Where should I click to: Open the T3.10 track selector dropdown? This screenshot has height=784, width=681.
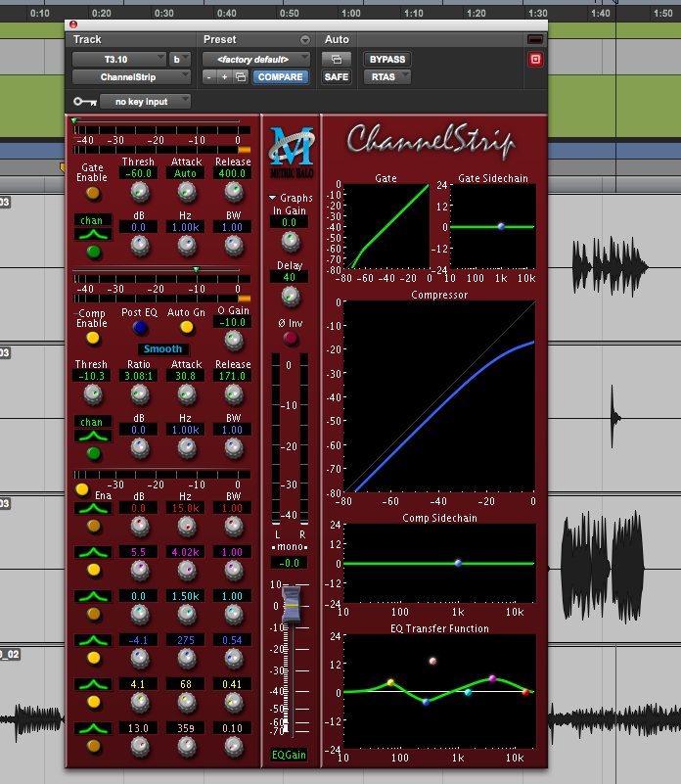click(x=119, y=60)
